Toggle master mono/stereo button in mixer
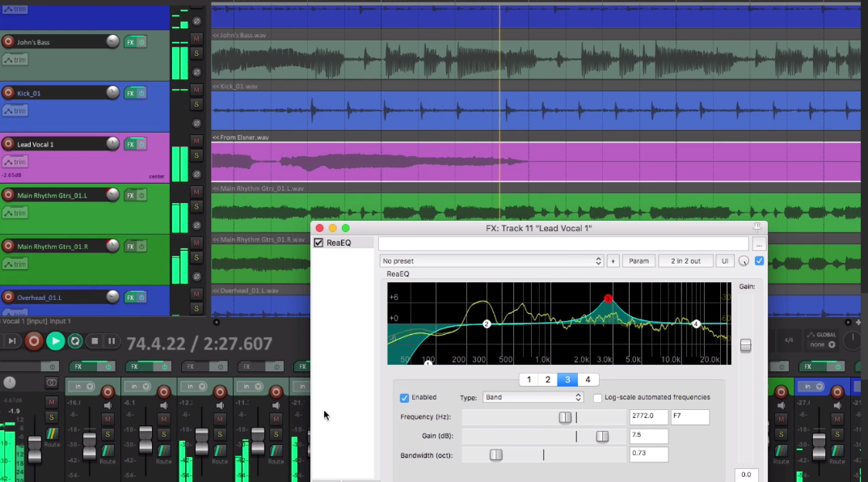This screenshot has width=868, height=482. (x=52, y=383)
